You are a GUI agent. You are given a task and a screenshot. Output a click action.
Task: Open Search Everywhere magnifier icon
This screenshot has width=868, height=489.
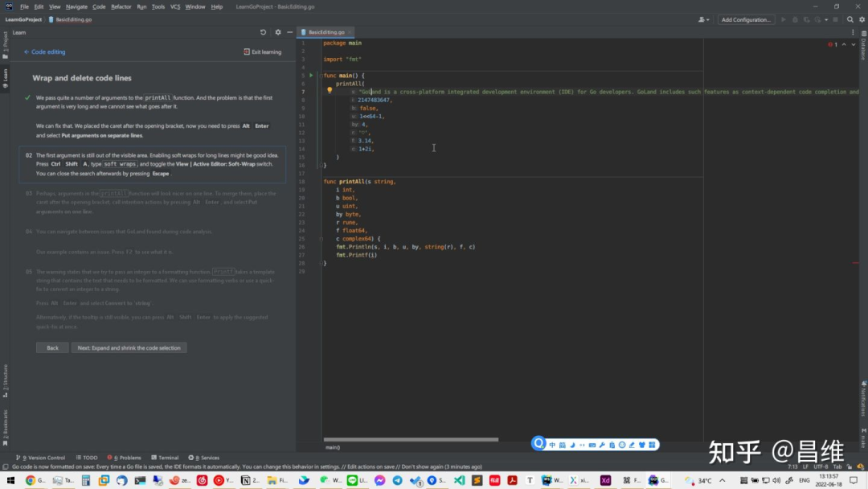[x=850, y=19]
